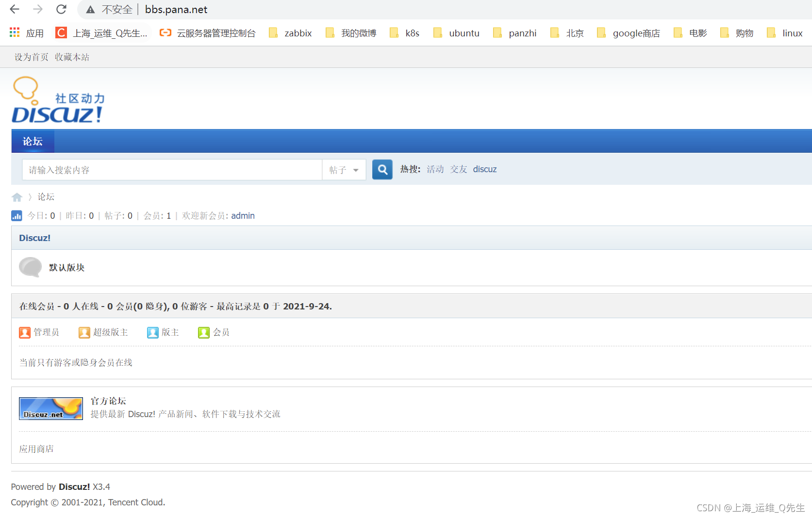Open the 云服务器管理控制台 bookmark
This screenshot has width=812, height=518.
click(x=208, y=33)
